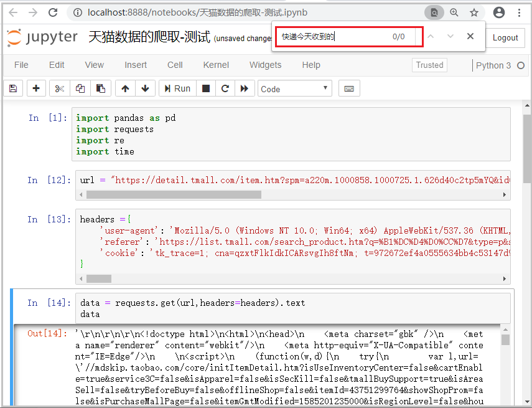Close the find bar with the X

pyautogui.click(x=470, y=36)
